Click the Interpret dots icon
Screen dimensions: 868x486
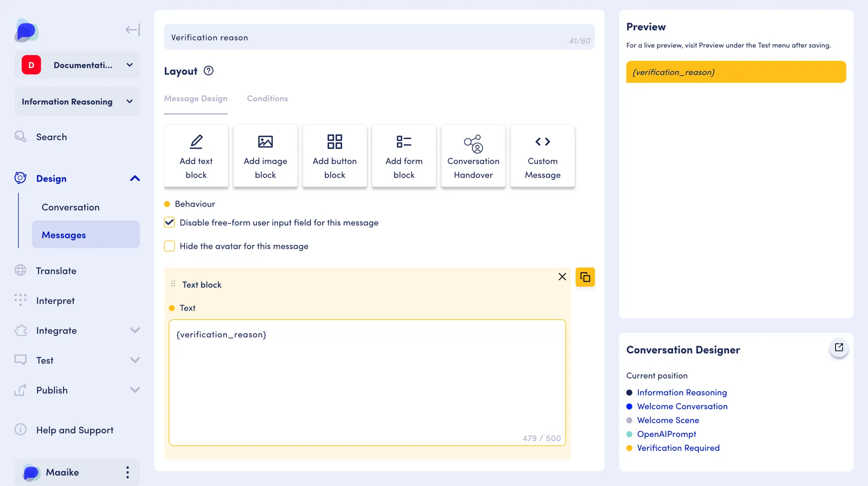20,300
